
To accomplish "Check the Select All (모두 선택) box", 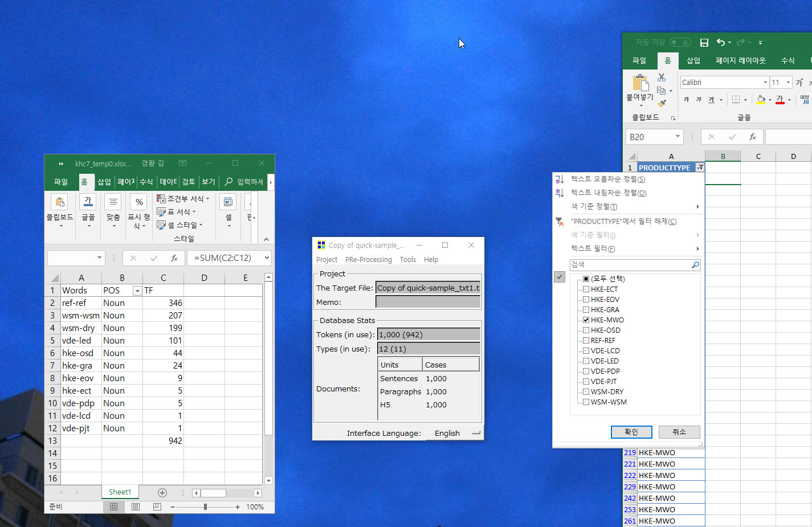I will coord(586,279).
